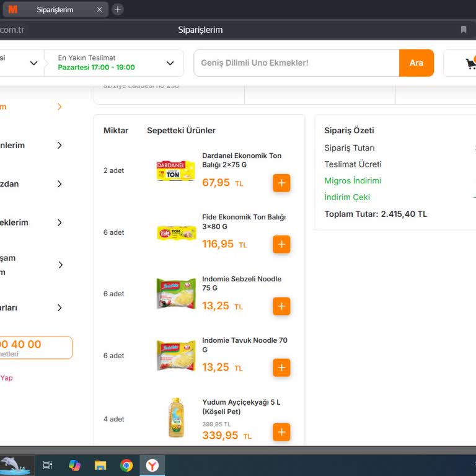Add Indomie Tavuk Noodle with plus button
476x476 pixels.
click(281, 368)
